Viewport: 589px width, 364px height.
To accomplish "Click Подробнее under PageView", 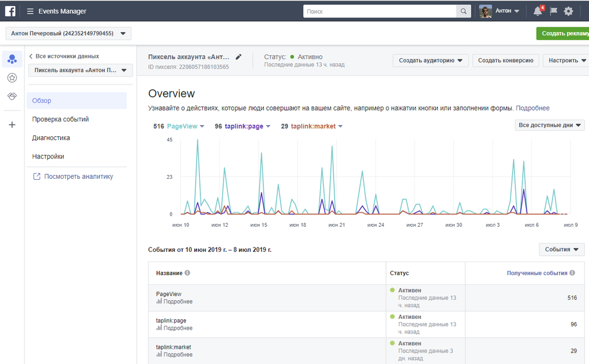I will [x=178, y=301].
